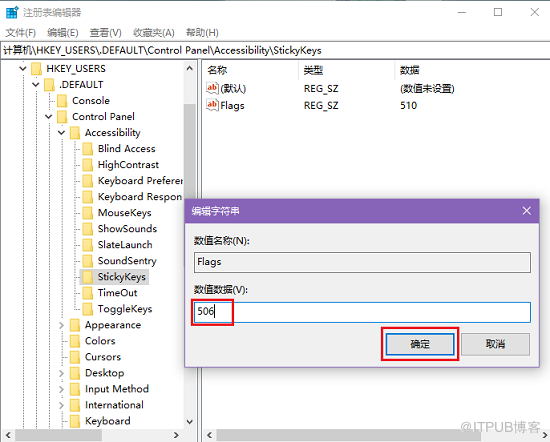The height and width of the screenshot is (442, 550).
Task: Collapse the HKEY_USERS tree node
Action: [23, 68]
